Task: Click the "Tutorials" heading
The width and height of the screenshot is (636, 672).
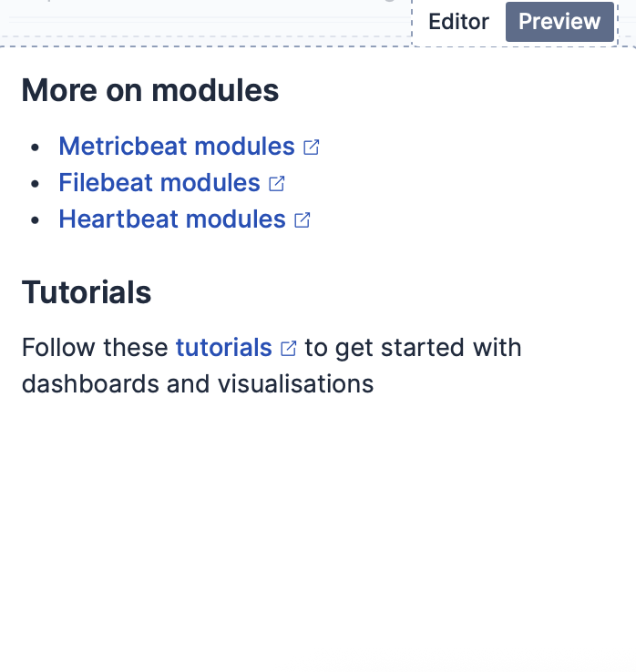Action: 87,293
